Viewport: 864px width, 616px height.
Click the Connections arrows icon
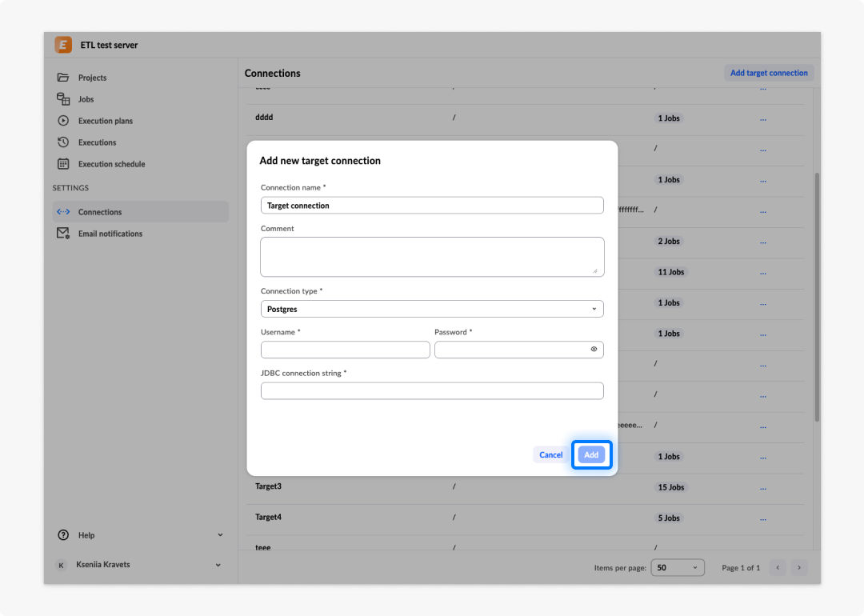(x=63, y=211)
